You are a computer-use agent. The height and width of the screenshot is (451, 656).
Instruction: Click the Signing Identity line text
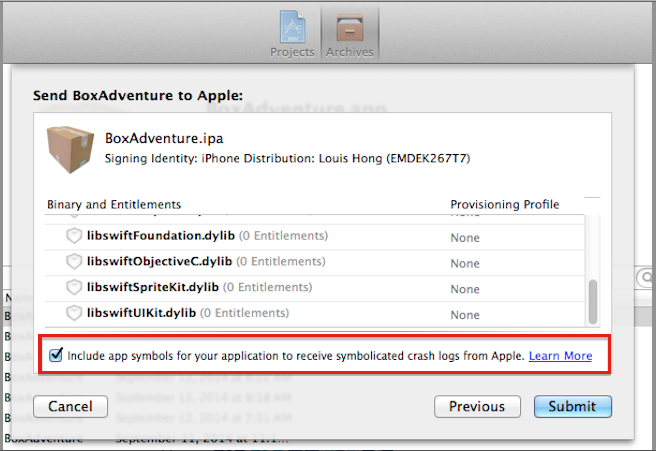tap(287, 159)
